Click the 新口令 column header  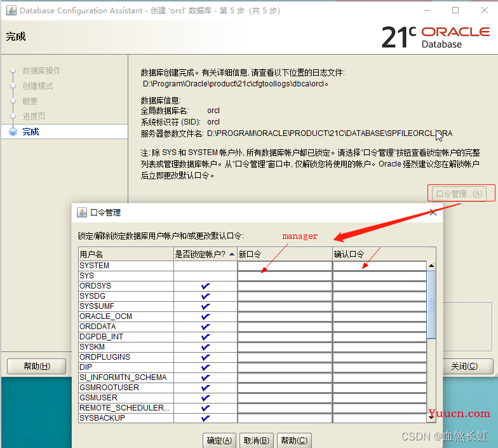pyautogui.click(x=285, y=254)
